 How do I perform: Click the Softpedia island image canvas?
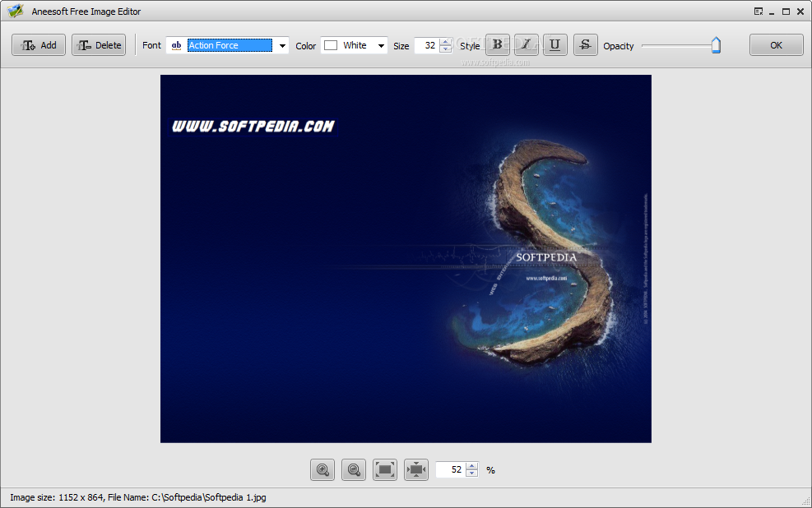point(406,259)
